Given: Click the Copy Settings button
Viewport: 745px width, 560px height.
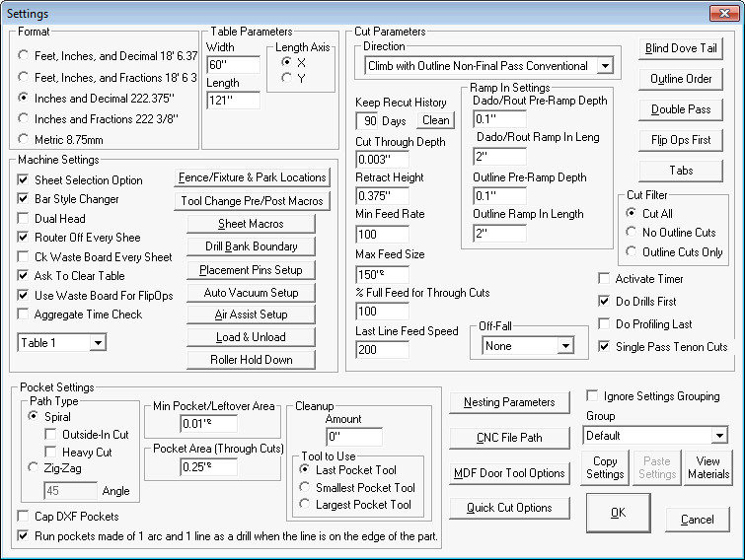Looking at the screenshot, I should coord(605,468).
